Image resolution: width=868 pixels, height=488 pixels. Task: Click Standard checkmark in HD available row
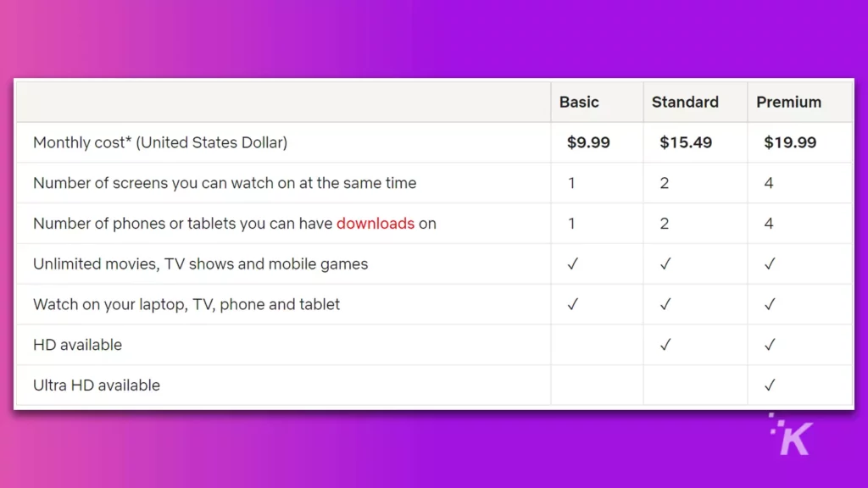[665, 345]
